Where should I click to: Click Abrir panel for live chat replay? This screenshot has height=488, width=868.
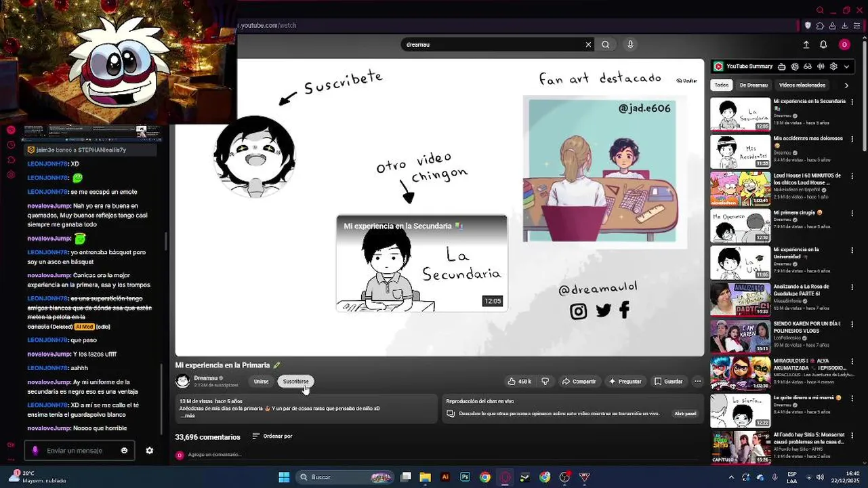pyautogui.click(x=684, y=413)
